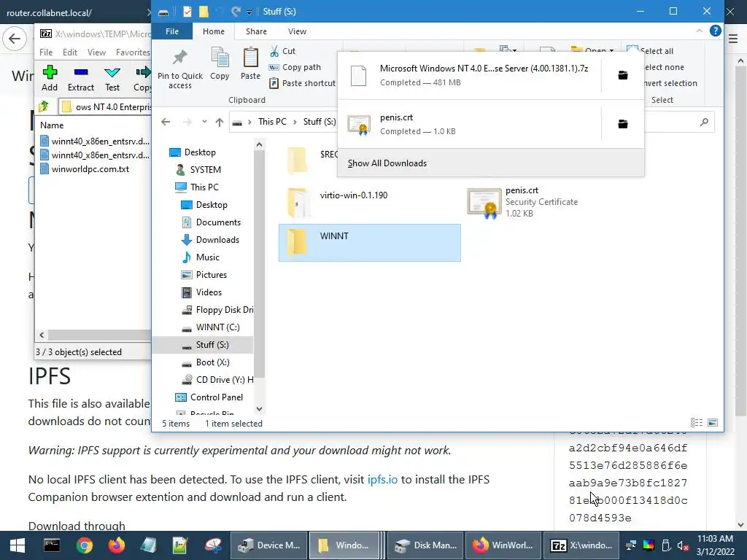Click the browser back button
This screenshot has height=560, width=747.
[15, 39]
